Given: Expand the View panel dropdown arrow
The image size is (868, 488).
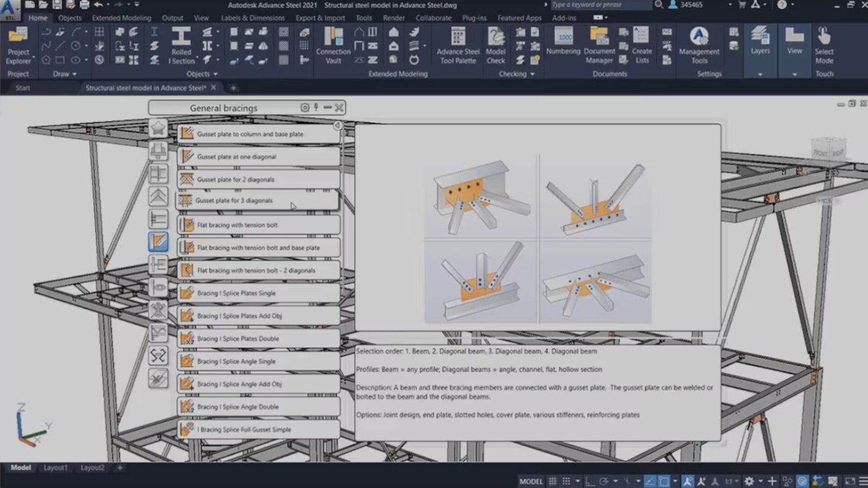Looking at the screenshot, I should (795, 74).
